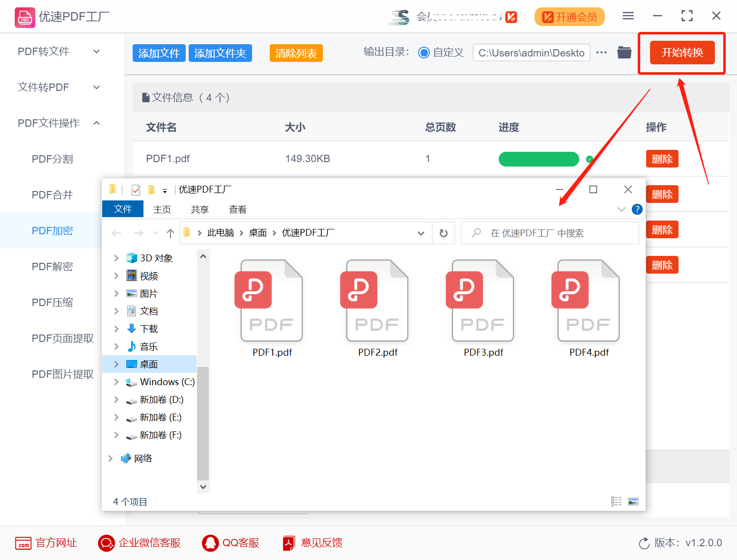Expand the Windows (C:) drive node
Viewport: 737px width, 560px height.
(116, 382)
